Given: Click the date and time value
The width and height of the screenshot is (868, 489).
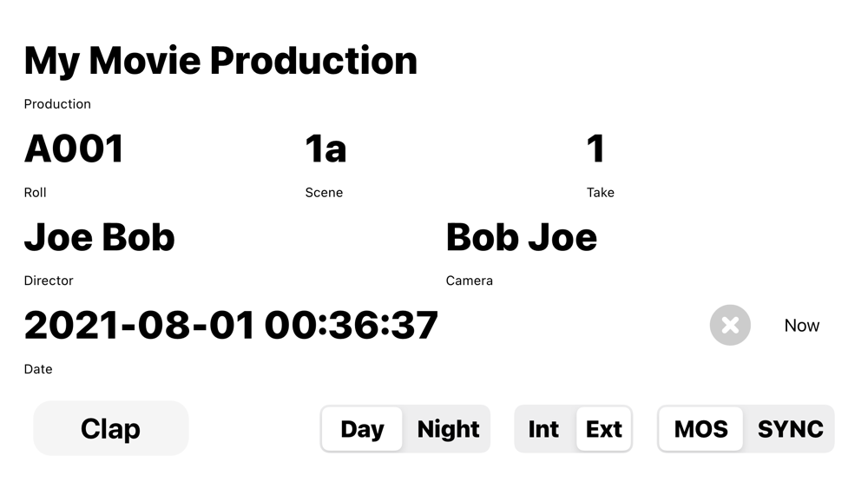Looking at the screenshot, I should coord(231,326).
